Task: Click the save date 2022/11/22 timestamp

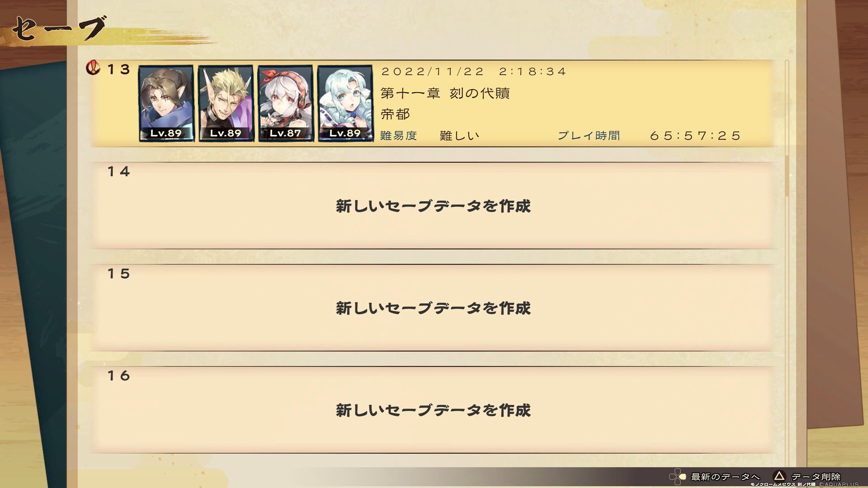Action: point(474,71)
